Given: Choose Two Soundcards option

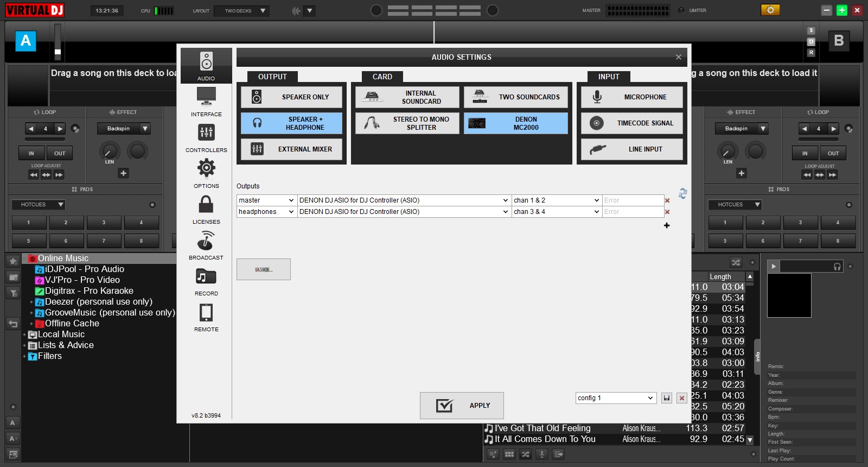Looking at the screenshot, I should [516, 97].
